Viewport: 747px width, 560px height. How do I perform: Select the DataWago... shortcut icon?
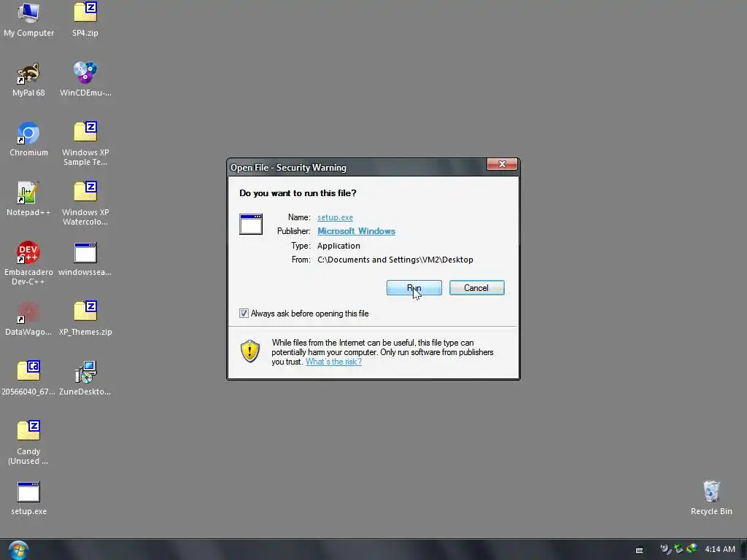click(28, 319)
